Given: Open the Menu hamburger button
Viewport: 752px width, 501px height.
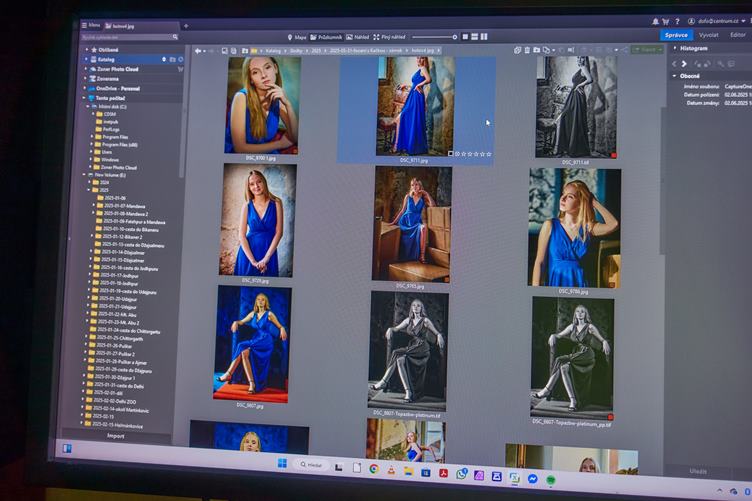Looking at the screenshot, I should click(x=91, y=25).
